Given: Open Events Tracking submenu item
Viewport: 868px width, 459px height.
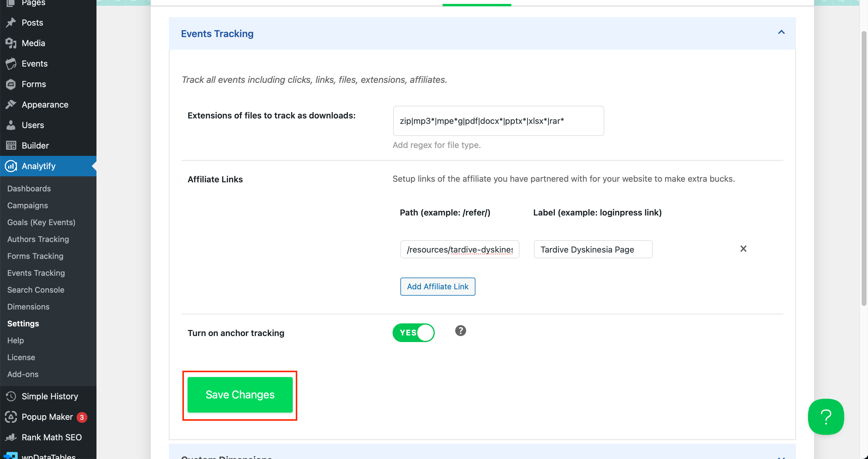Looking at the screenshot, I should tap(36, 273).
